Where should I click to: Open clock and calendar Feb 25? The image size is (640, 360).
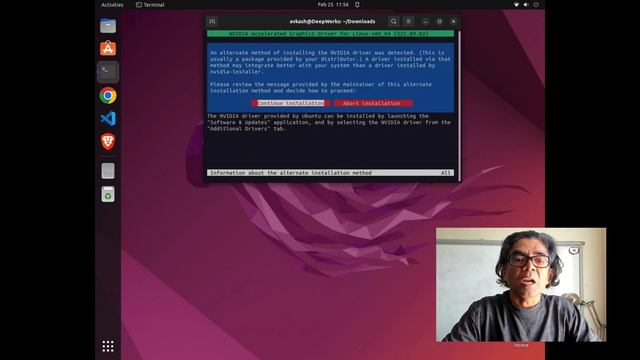333,5
